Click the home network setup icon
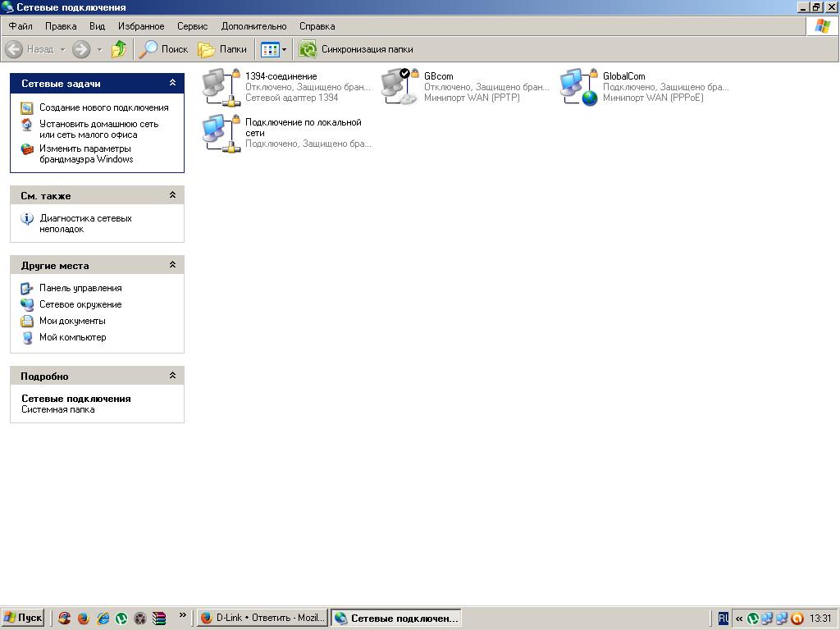840x630 pixels. [27, 125]
